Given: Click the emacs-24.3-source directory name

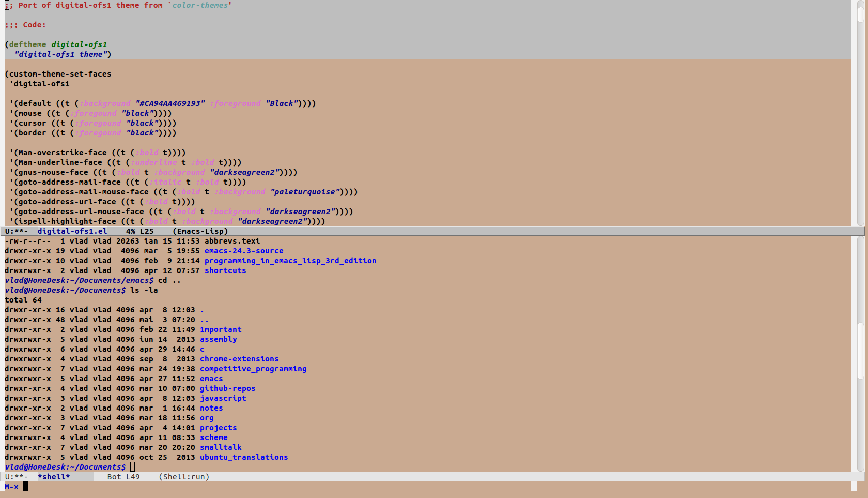Looking at the screenshot, I should click(x=244, y=251).
